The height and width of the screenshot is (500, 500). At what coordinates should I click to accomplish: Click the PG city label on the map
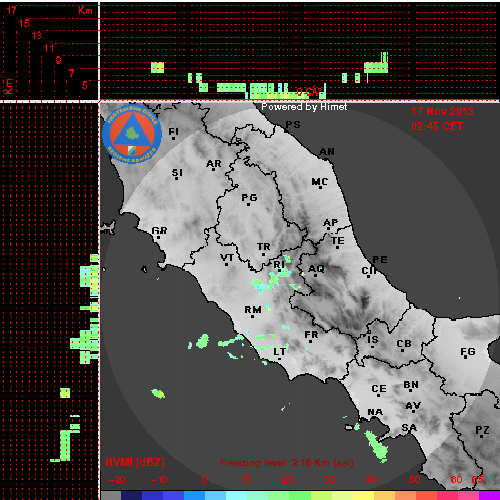(x=249, y=198)
